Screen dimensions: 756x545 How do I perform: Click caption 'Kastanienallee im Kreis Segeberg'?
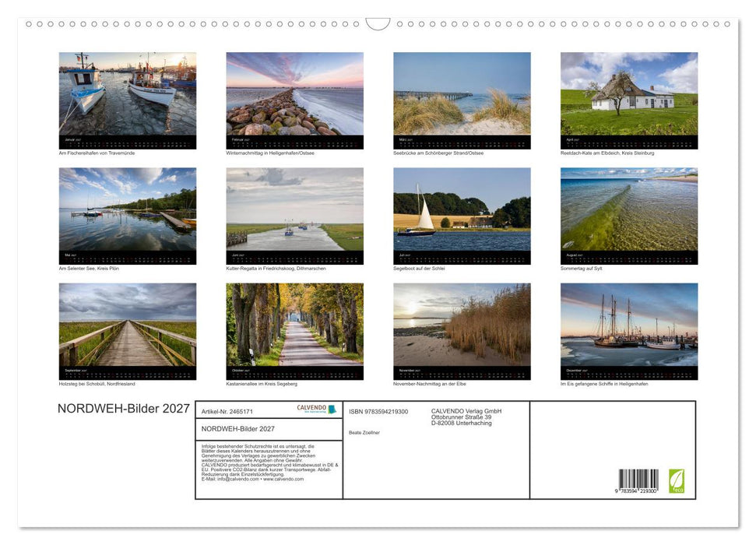tap(262, 384)
